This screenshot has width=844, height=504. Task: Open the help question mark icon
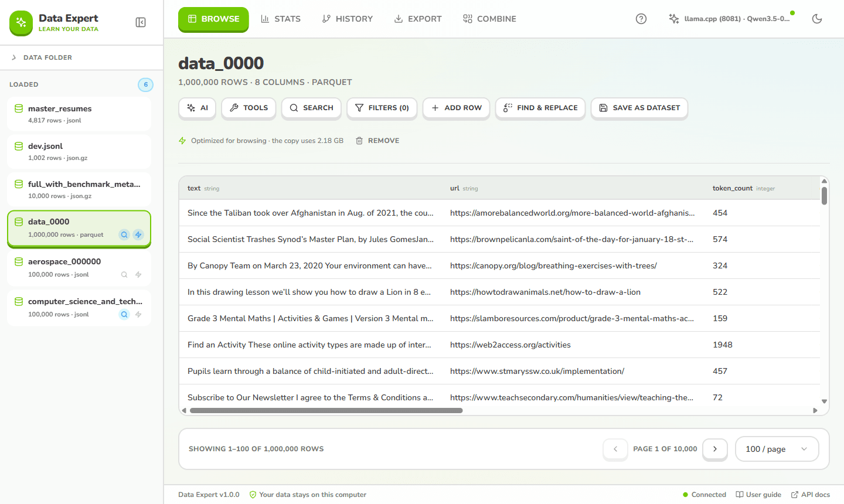(641, 19)
